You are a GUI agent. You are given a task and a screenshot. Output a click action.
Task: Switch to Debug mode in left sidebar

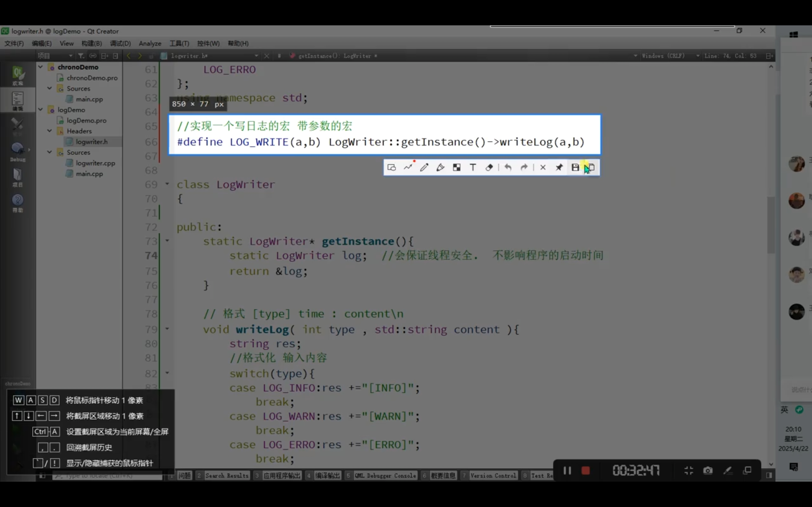pos(17,151)
